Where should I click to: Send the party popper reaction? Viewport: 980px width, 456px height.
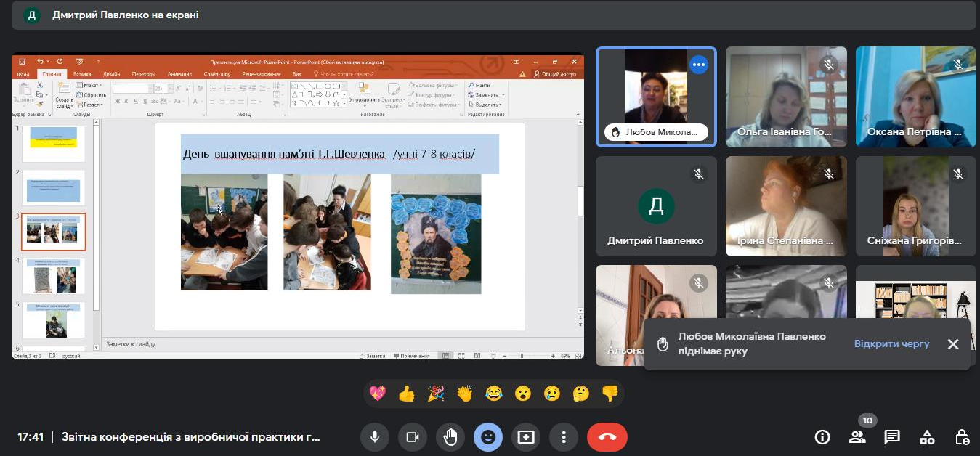(436, 394)
